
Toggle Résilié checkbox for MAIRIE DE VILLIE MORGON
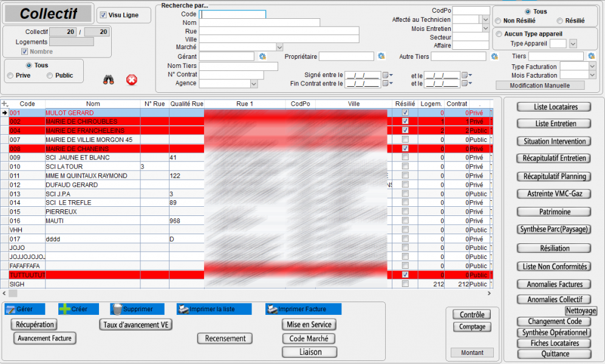(405, 139)
